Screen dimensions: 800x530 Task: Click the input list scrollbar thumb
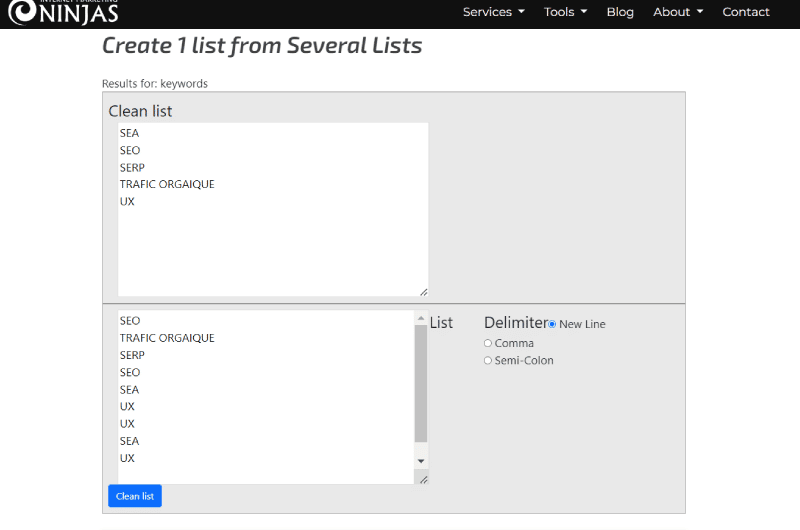tap(421, 384)
